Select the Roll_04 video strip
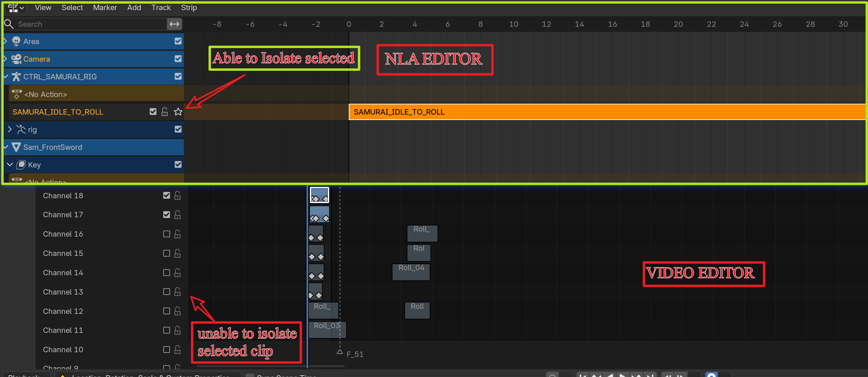The image size is (868, 377). pos(411,272)
